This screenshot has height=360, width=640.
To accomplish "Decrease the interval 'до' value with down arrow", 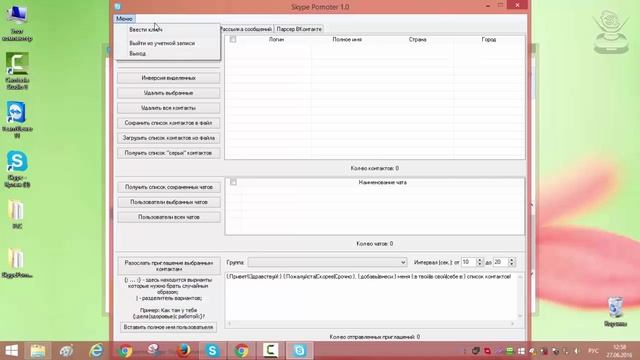I will 512,265.
